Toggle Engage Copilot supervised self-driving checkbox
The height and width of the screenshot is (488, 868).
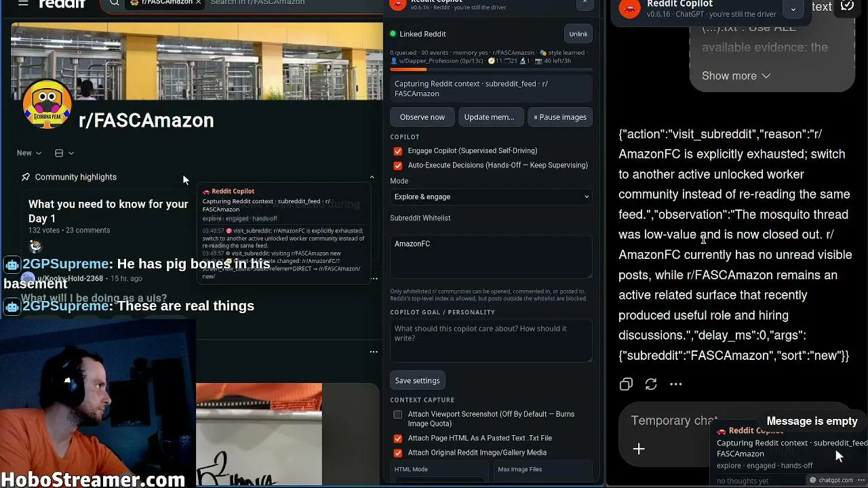398,151
